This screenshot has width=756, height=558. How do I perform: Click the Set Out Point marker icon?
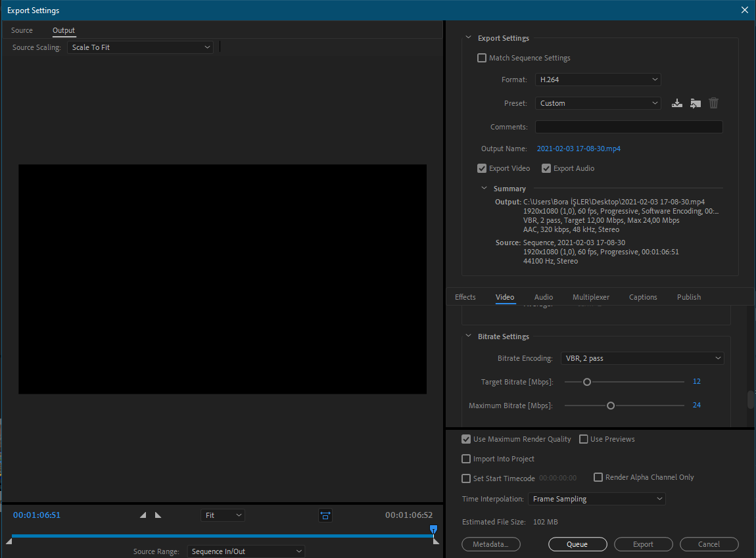tap(158, 515)
